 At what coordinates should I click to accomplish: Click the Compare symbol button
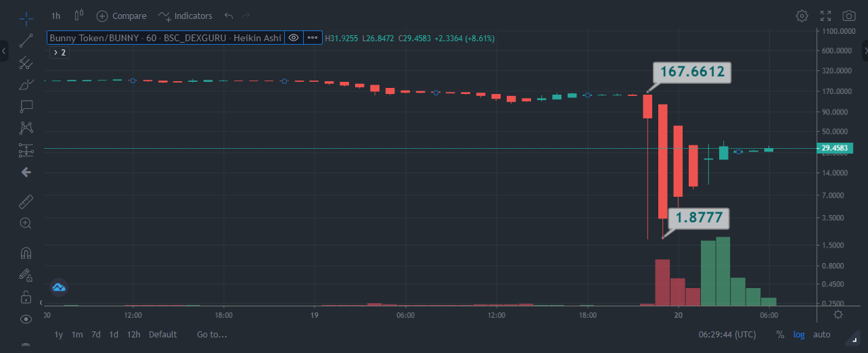[x=121, y=16]
